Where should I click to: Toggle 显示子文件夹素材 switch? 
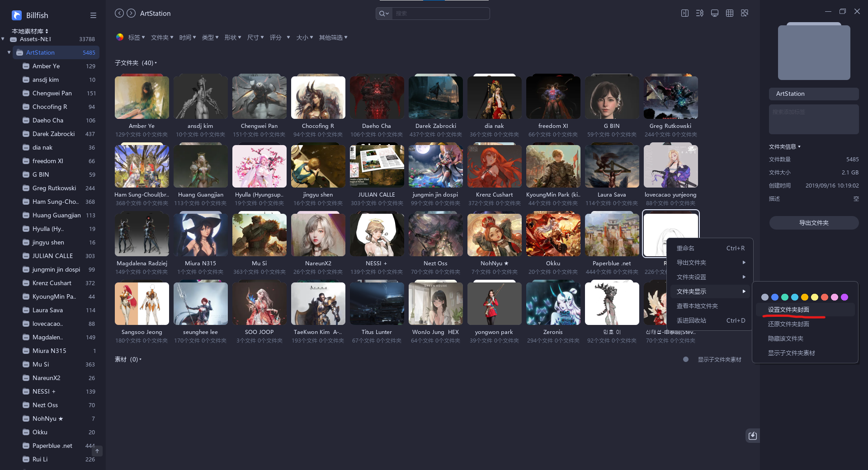tap(686, 359)
